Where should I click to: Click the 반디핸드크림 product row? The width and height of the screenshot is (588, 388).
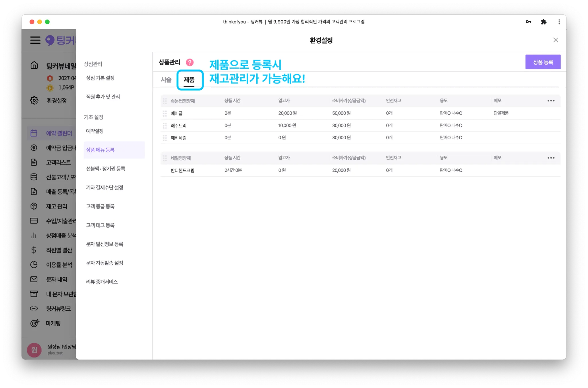tap(183, 170)
